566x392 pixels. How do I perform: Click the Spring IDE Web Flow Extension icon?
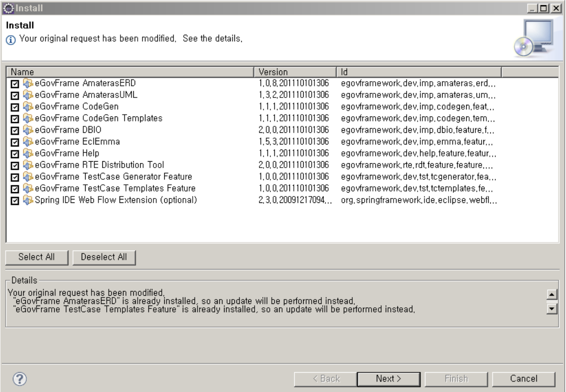tap(28, 200)
